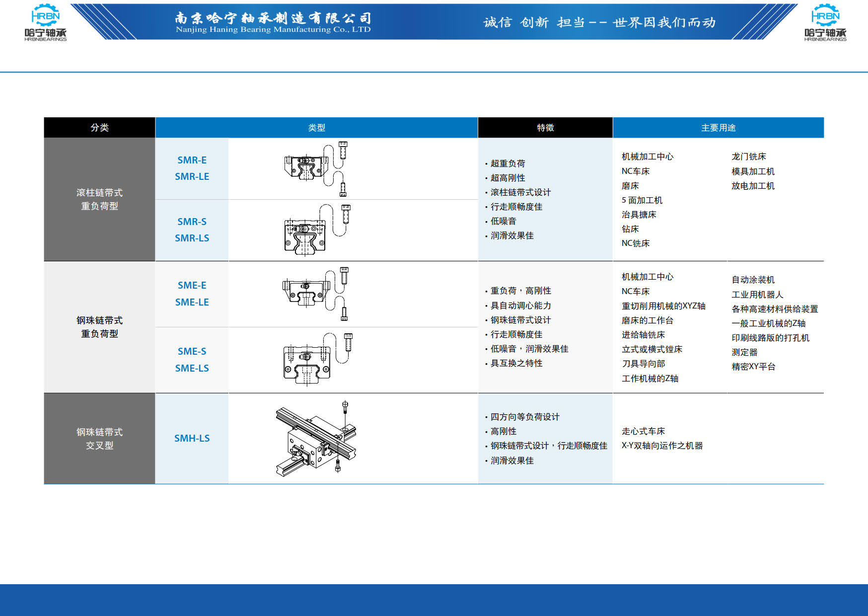Click the 滚柱链带式设计 feature text
Image resolution: width=868 pixels, height=616 pixels.
coord(520,192)
